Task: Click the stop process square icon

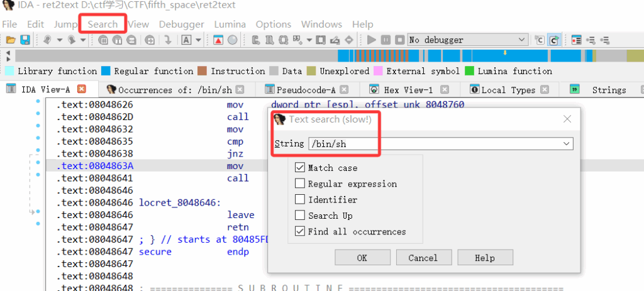Action: tap(399, 40)
